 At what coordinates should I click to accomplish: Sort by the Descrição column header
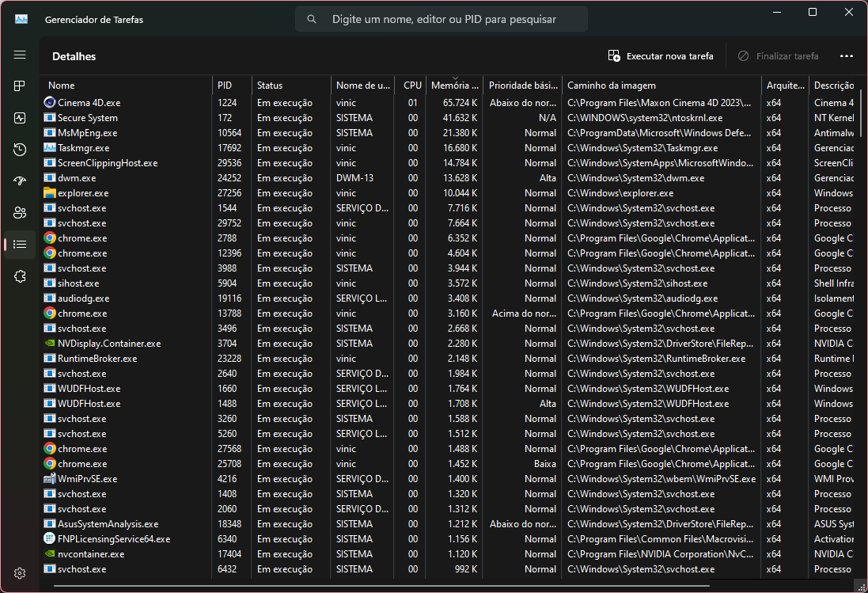point(834,86)
